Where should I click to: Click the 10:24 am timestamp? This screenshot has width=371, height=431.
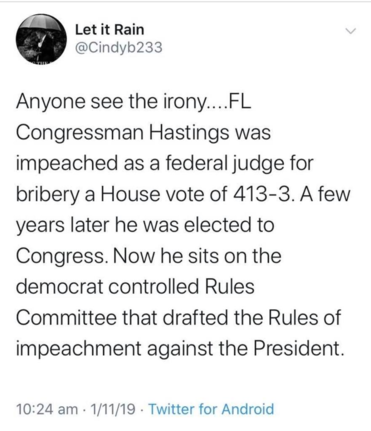tap(47, 409)
